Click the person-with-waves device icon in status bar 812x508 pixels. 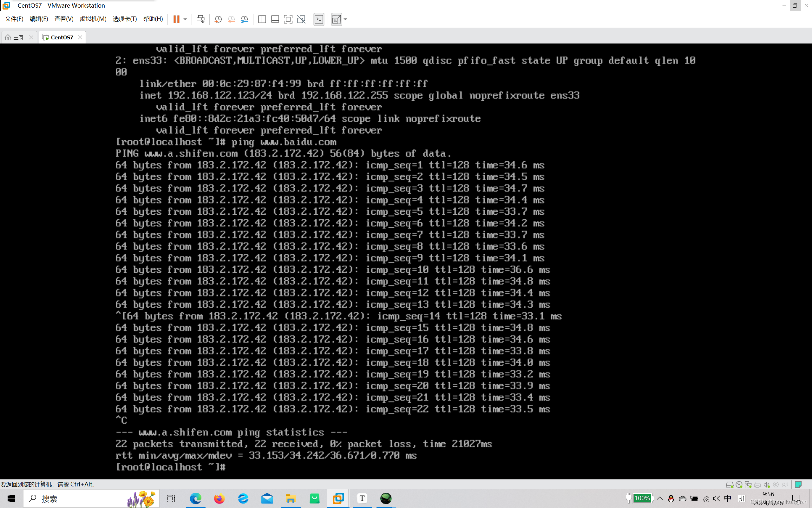pyautogui.click(x=785, y=485)
